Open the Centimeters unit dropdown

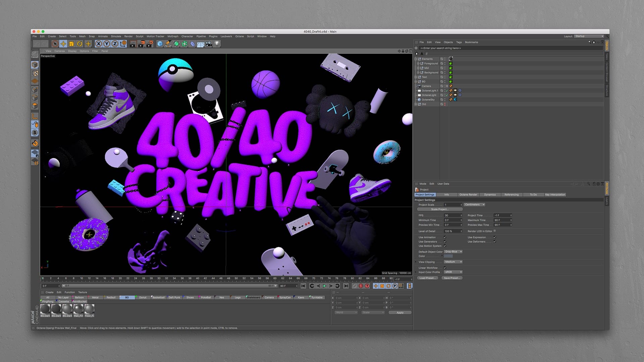[x=475, y=204]
